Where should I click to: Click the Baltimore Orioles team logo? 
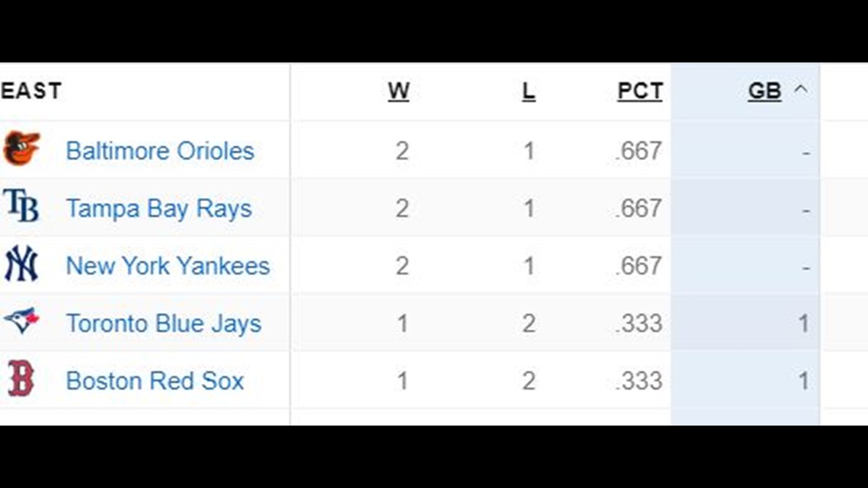(21, 148)
